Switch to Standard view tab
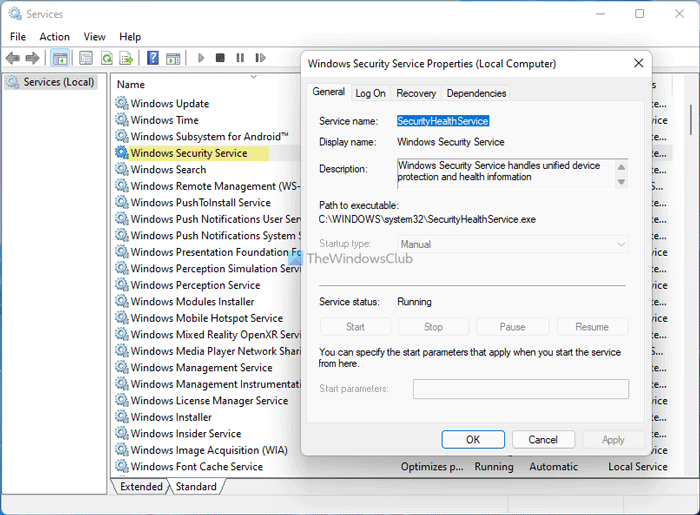 (196, 486)
